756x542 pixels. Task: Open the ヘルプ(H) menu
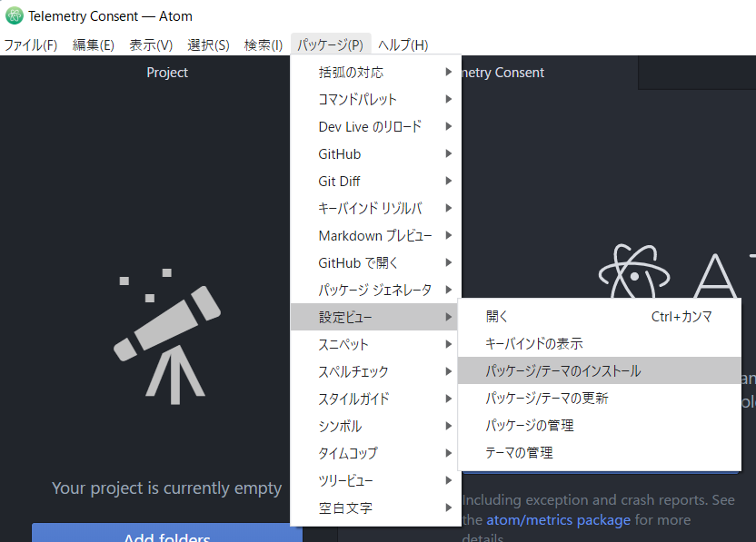[x=403, y=44]
